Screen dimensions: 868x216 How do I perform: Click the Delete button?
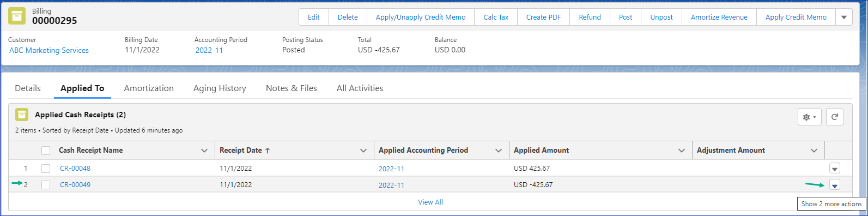(x=348, y=17)
